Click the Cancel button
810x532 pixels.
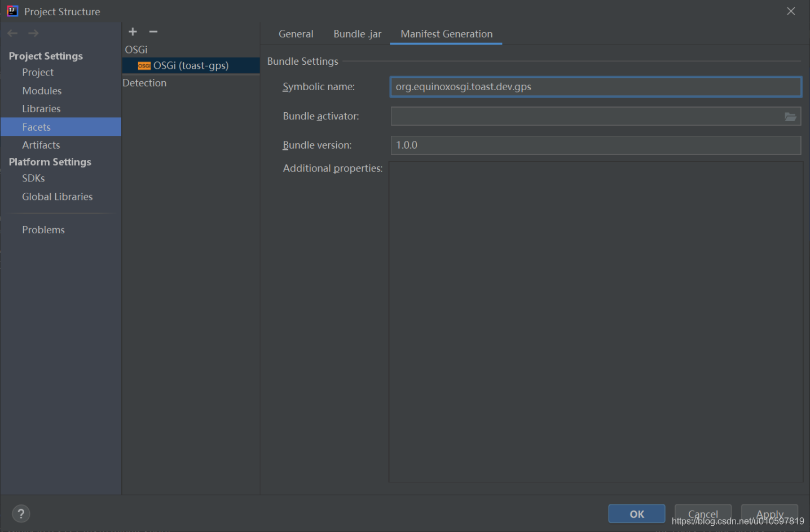[x=703, y=513]
